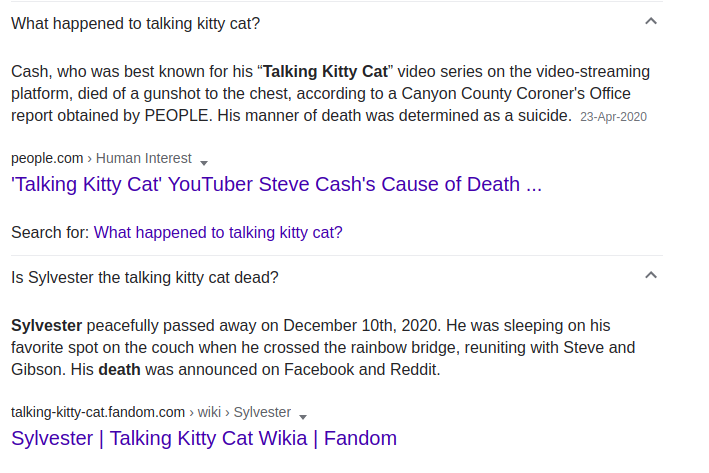Open the Steve Cash's Cause of Death link
Screen dimensions: 709x473
coord(276,184)
